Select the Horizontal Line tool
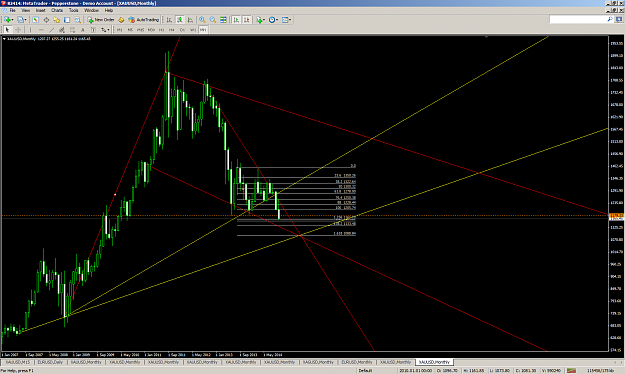Image resolution: width=625 pixels, height=374 pixels. tap(41, 30)
